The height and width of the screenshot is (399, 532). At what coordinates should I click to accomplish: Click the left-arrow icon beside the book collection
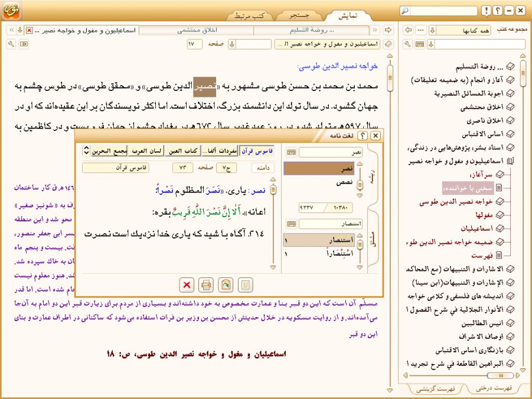(408, 30)
